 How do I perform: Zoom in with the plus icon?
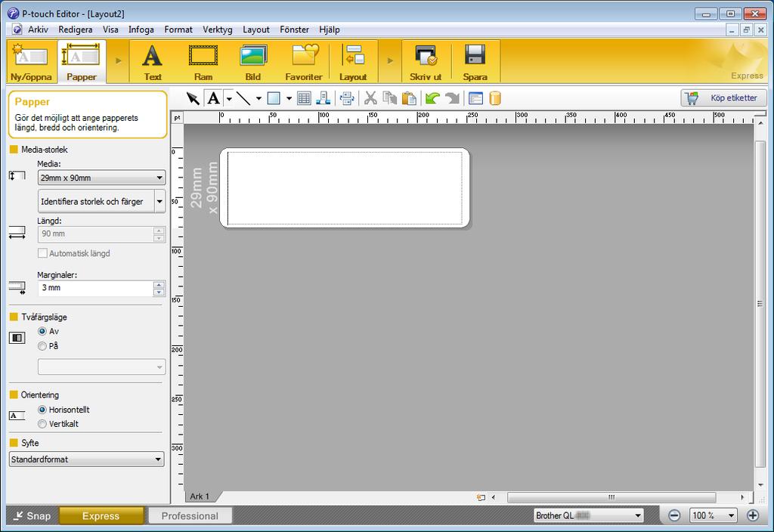point(753,515)
